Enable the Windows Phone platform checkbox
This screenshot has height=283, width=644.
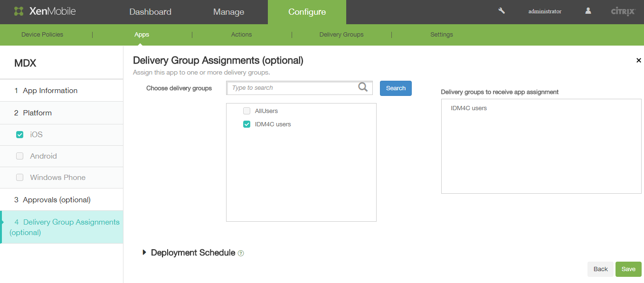click(20, 178)
